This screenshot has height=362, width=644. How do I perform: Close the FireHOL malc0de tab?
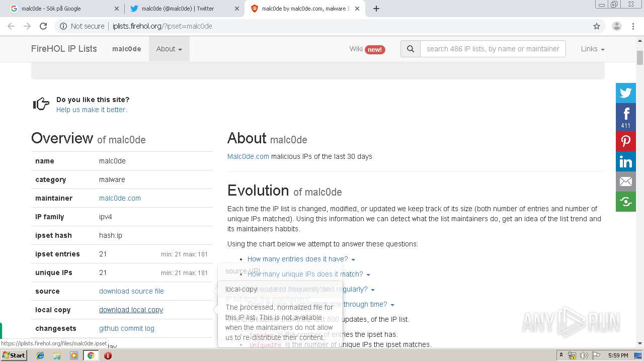pyautogui.click(x=357, y=9)
